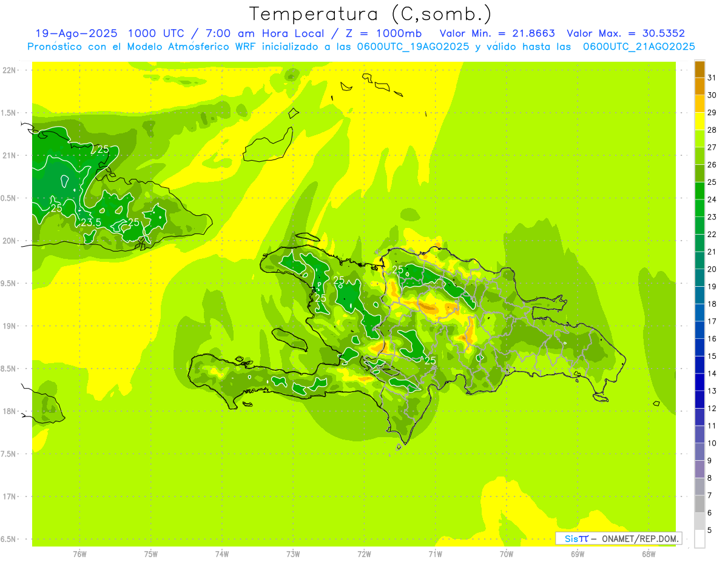Pick the dark blue legend band between 12 and 13
The width and height of the screenshot is (728, 562).
coord(699,400)
